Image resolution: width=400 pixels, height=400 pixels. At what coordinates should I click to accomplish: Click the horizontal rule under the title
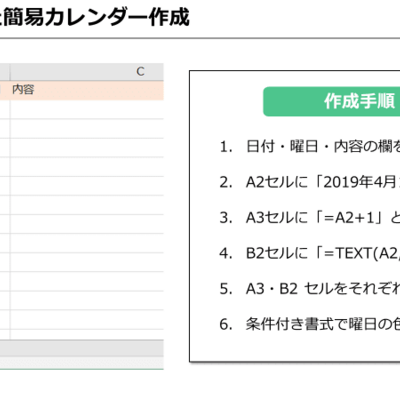point(200,38)
